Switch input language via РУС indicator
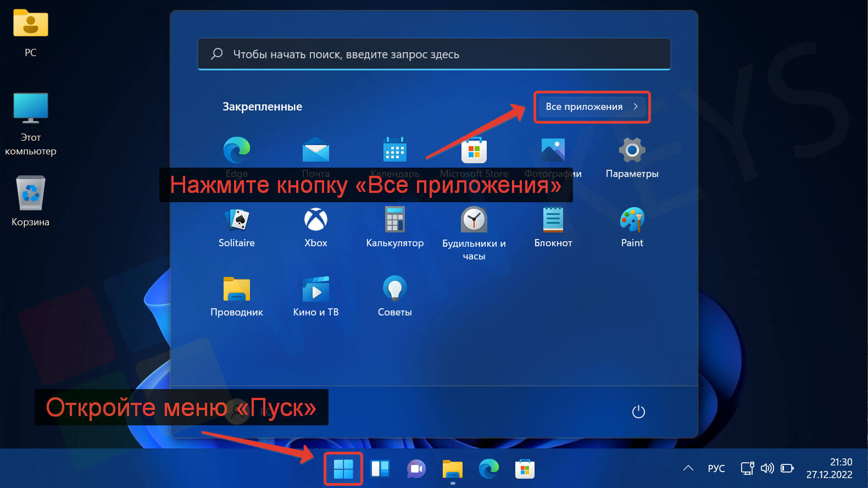This screenshot has height=488, width=868. tap(716, 468)
